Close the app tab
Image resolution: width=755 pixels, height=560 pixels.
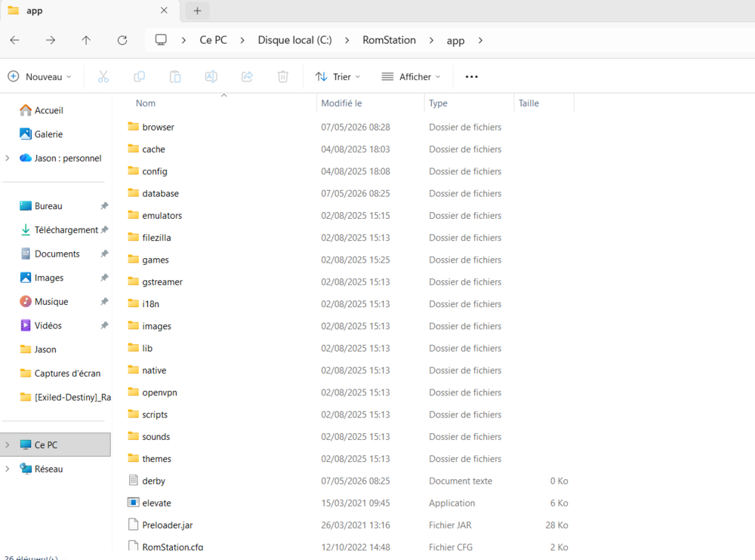pyautogui.click(x=164, y=11)
